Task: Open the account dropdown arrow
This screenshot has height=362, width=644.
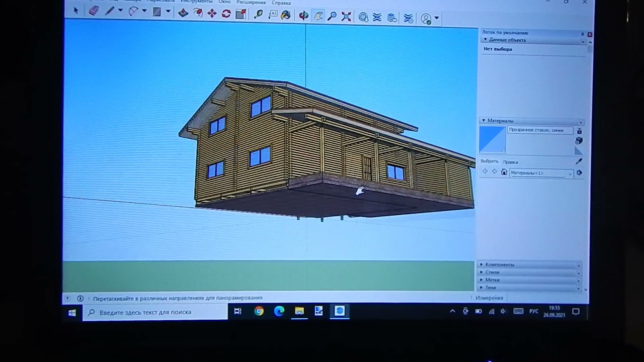Action: (437, 19)
